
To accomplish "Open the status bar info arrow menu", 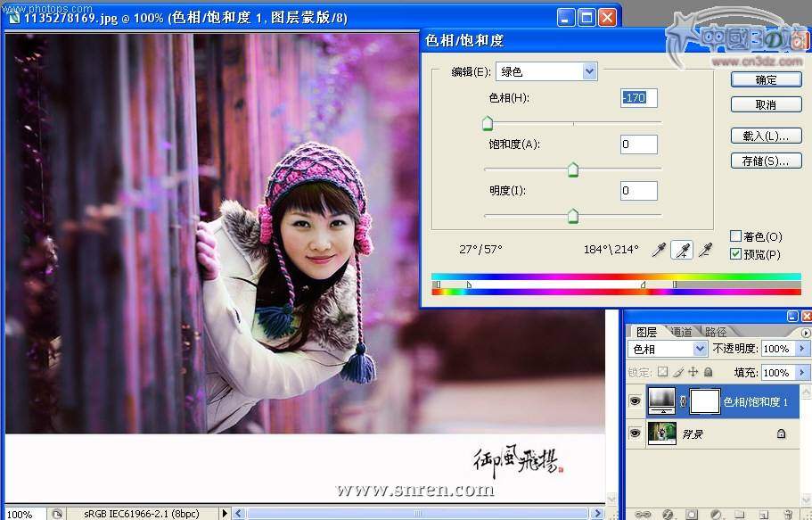I will [x=225, y=514].
